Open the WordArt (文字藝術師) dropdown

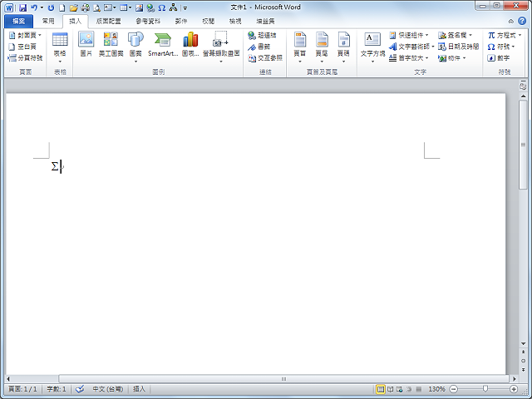[x=411, y=47]
